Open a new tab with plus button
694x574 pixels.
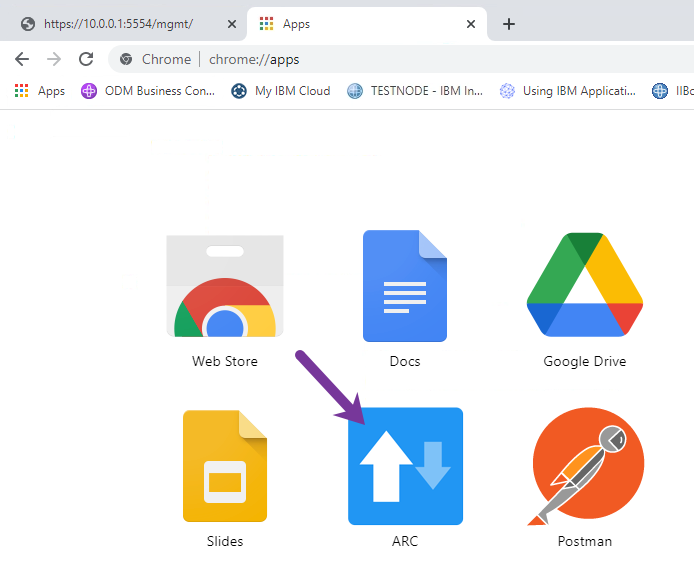click(509, 24)
